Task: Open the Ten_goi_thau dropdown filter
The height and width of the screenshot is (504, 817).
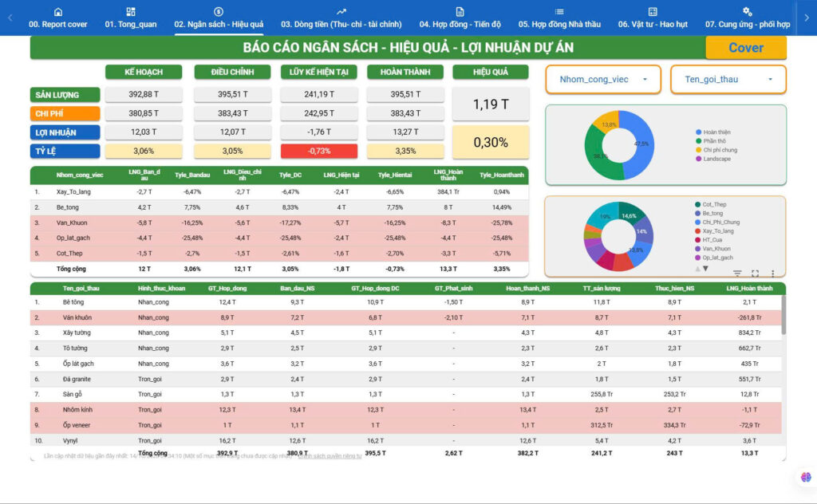Action: point(728,80)
